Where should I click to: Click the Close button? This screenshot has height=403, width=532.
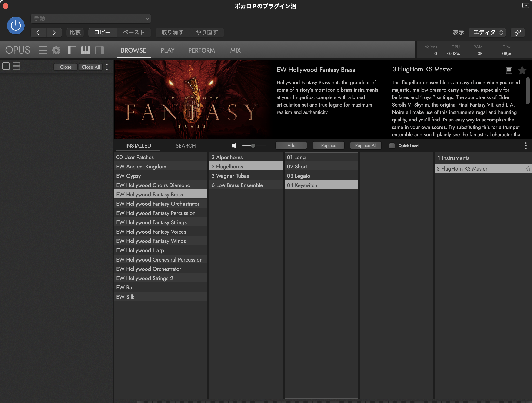tap(65, 67)
